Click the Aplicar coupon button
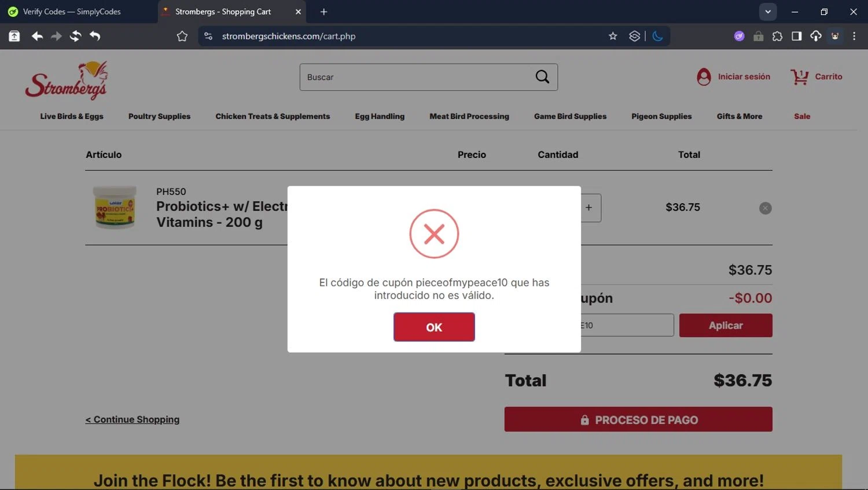The image size is (868, 490). pos(726,325)
